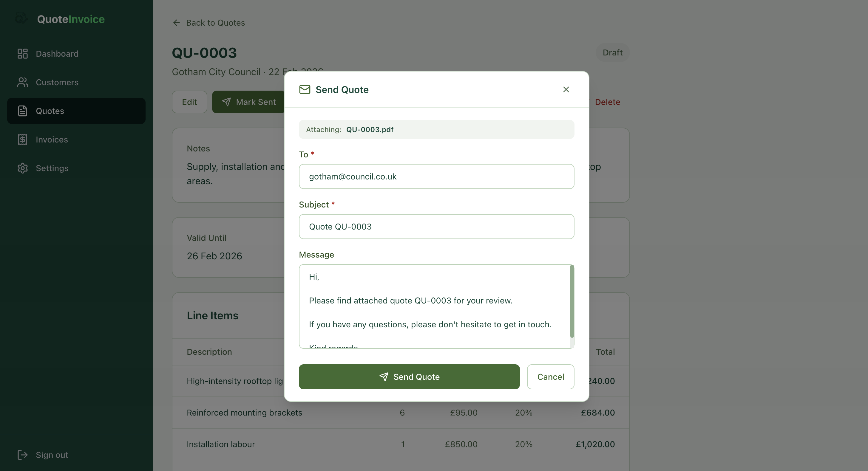Click the Sign out arrow icon

23,455
